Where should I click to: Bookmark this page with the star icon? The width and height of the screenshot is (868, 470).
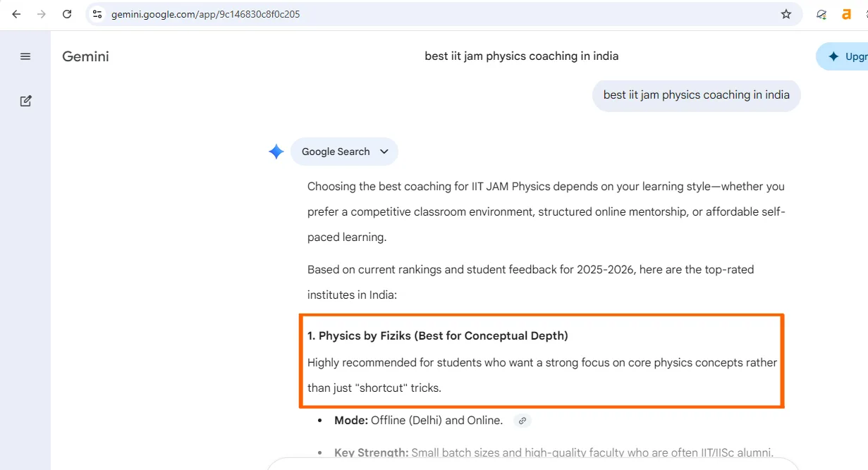click(786, 14)
